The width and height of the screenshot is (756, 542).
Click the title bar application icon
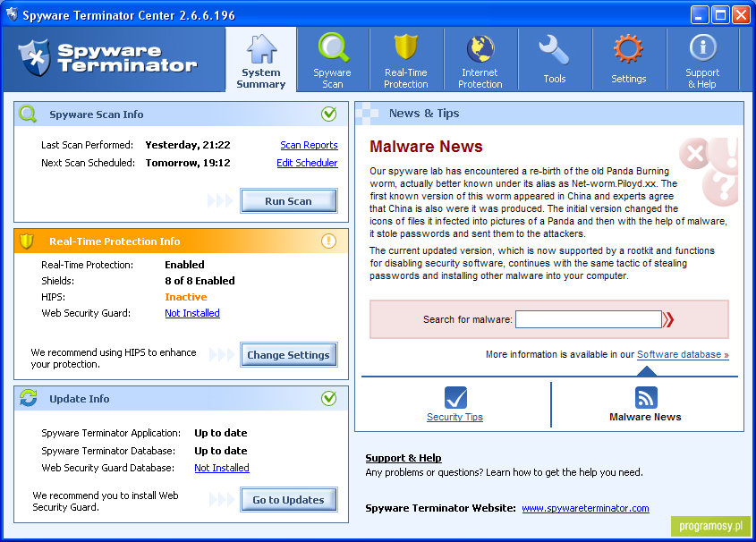tap(12, 14)
